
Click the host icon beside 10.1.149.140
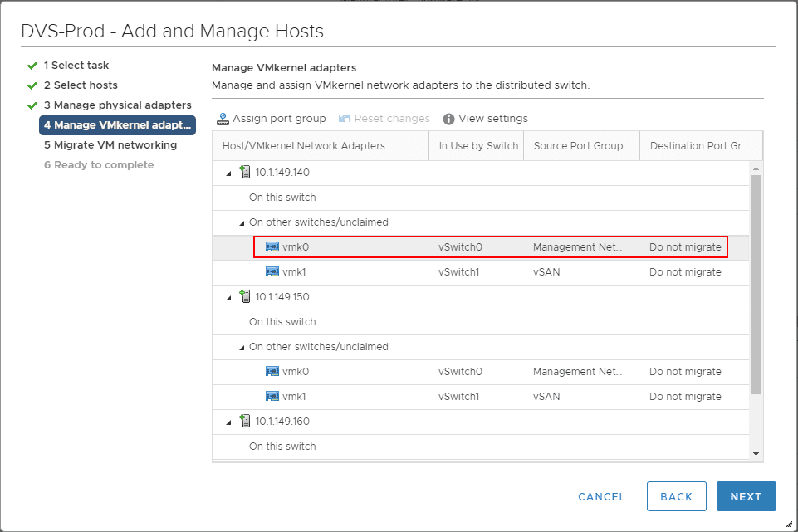pyautogui.click(x=245, y=172)
